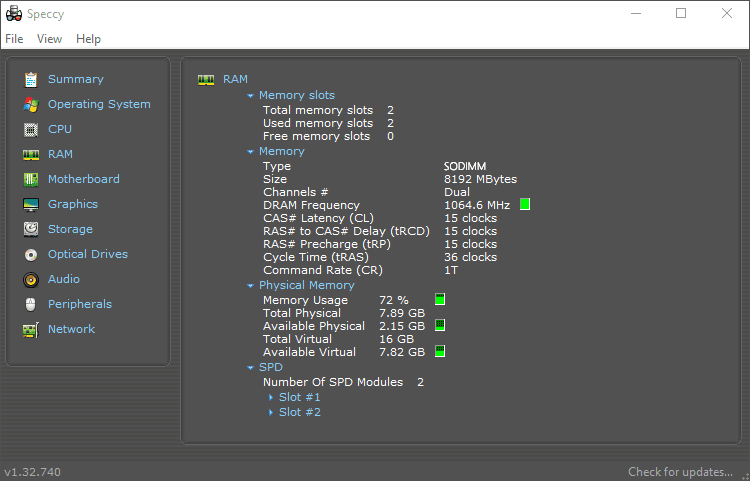This screenshot has width=750, height=481.
Task: Click the green indicator next to Memory Usage
Action: pos(439,299)
